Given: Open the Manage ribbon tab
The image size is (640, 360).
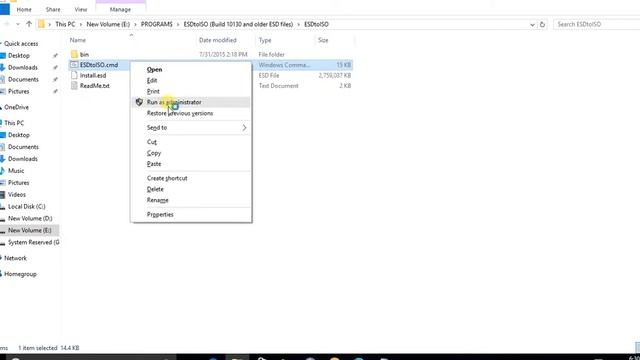Looking at the screenshot, I should [x=120, y=9].
